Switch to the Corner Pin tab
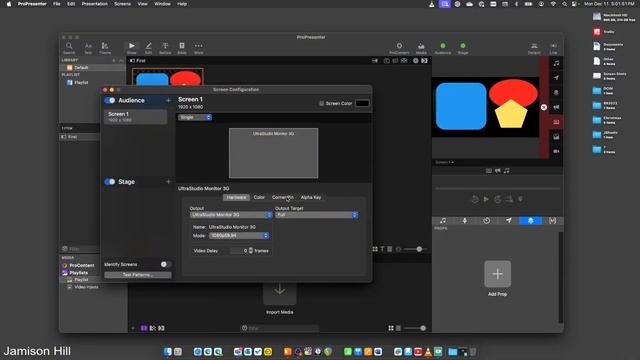640x360 pixels. (282, 198)
